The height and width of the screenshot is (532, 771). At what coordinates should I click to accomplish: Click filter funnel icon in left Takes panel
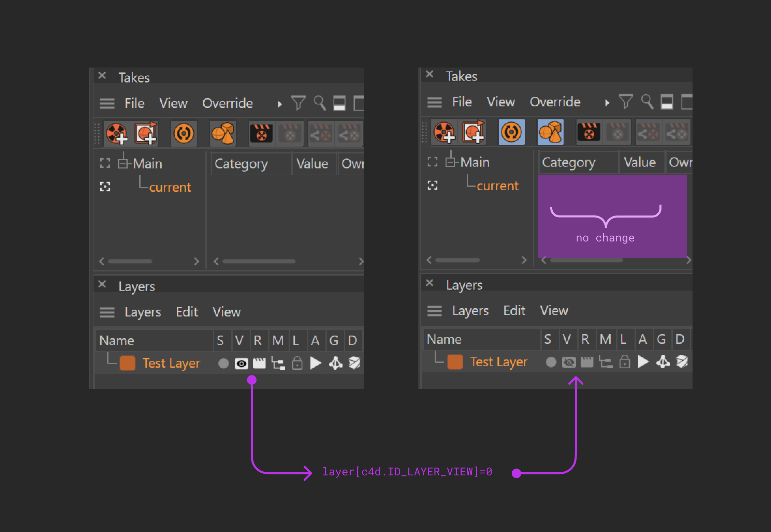point(298,103)
